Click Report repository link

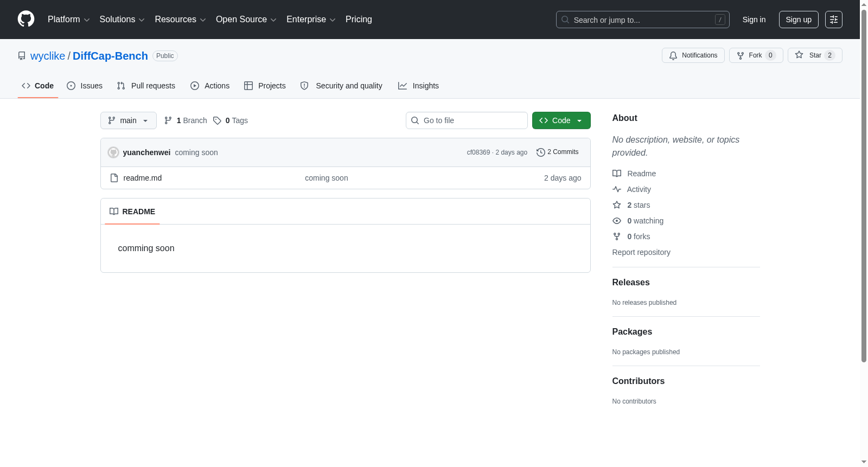641,252
